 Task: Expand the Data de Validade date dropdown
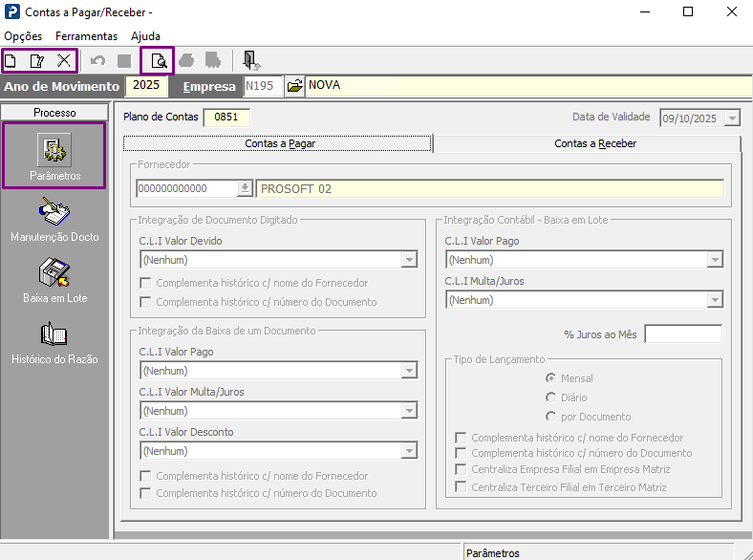coord(732,118)
